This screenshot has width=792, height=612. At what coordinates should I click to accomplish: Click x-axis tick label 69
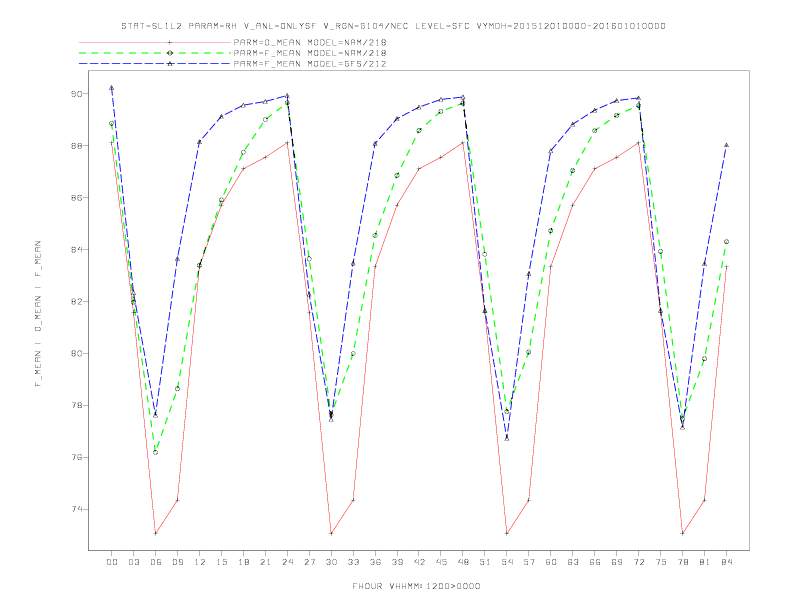[617, 562]
